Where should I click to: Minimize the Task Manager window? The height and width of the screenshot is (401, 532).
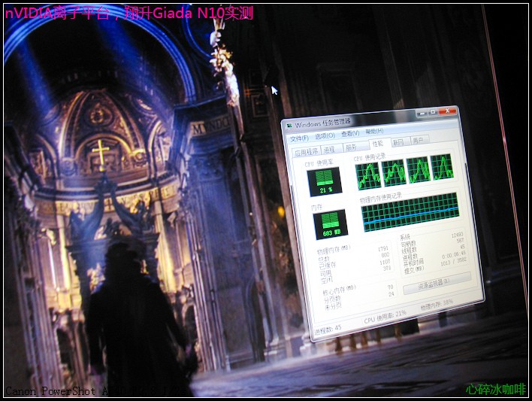point(422,114)
